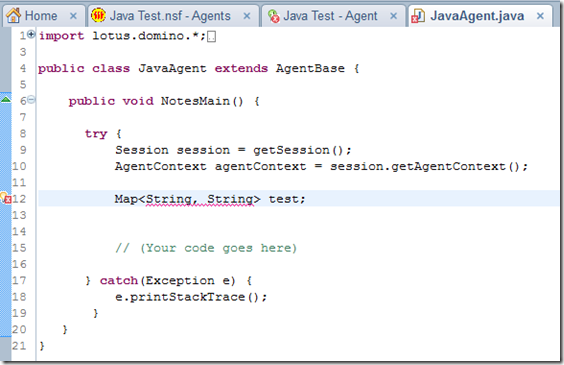Viewport: 564px width, 365px height.
Task: Click the Home tab house icon
Action: [x=13, y=15]
